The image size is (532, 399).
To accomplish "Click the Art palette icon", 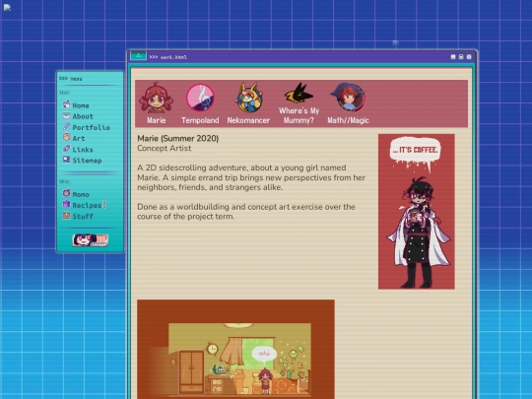I will click(x=67, y=137).
